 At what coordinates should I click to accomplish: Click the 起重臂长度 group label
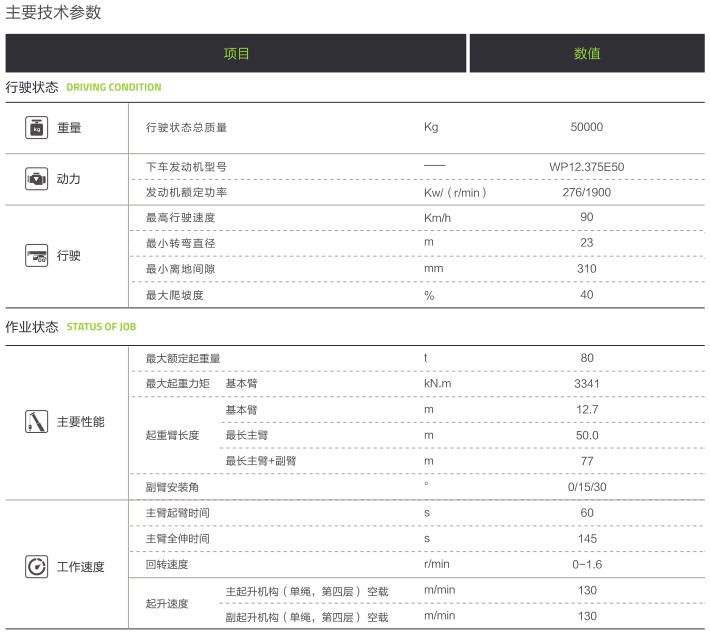point(172,435)
